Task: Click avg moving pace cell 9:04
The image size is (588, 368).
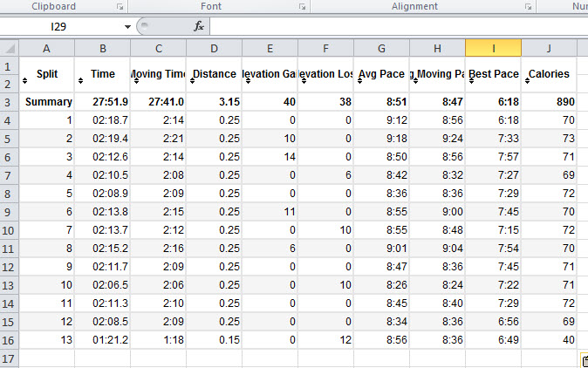Action: coord(437,248)
